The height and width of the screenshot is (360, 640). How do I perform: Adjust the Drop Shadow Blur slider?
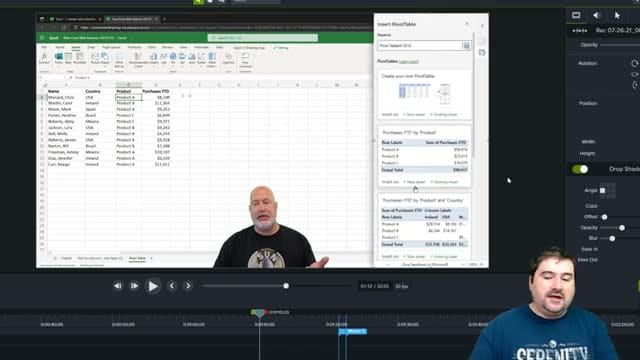(612, 238)
